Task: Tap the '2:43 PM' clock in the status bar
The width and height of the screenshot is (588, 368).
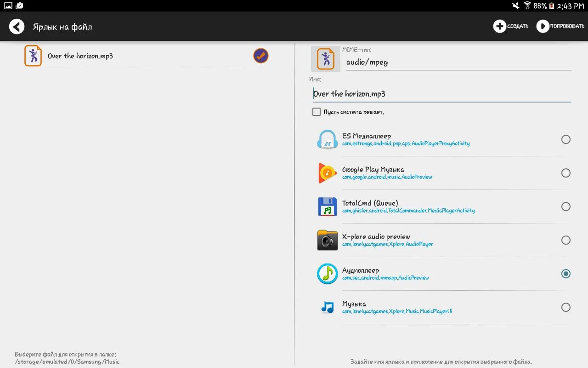Action: point(570,6)
